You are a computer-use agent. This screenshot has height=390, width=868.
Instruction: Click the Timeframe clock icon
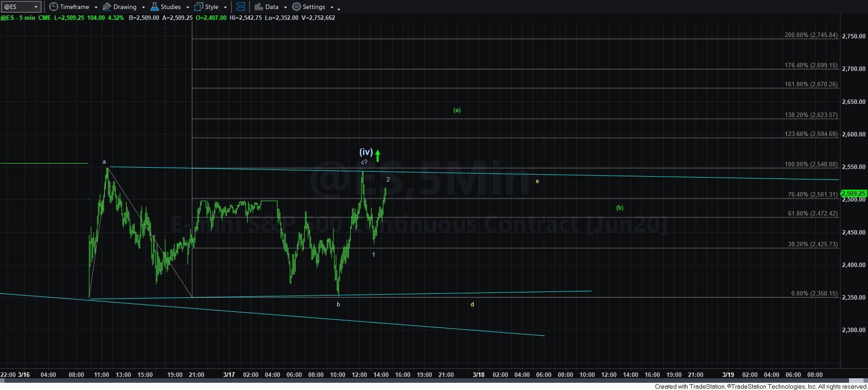[x=54, y=7]
